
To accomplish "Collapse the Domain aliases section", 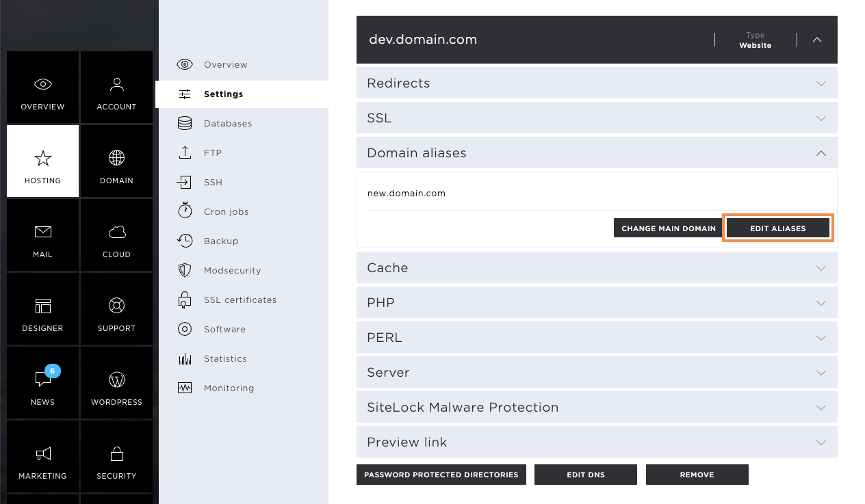I will click(597, 152).
